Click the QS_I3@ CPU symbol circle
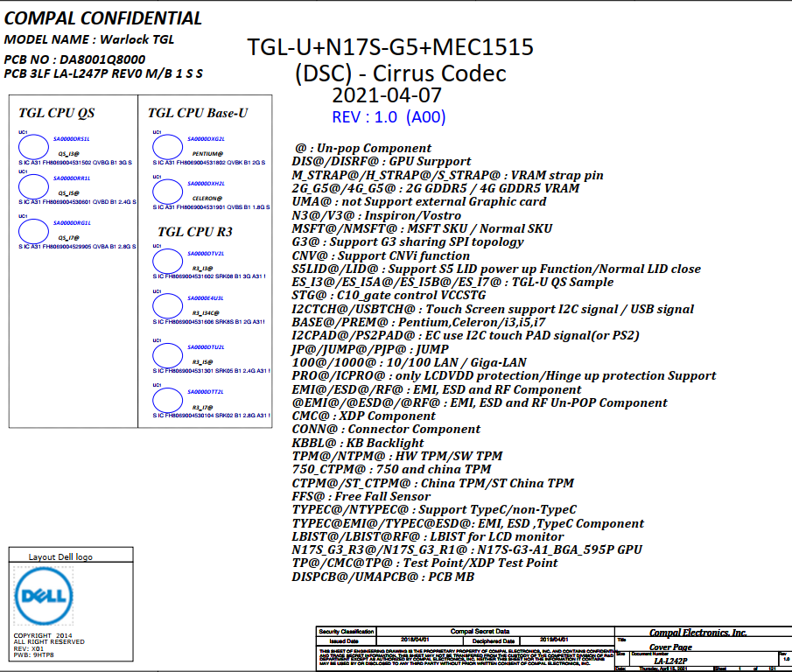This screenshot has width=792, height=672. (34, 147)
